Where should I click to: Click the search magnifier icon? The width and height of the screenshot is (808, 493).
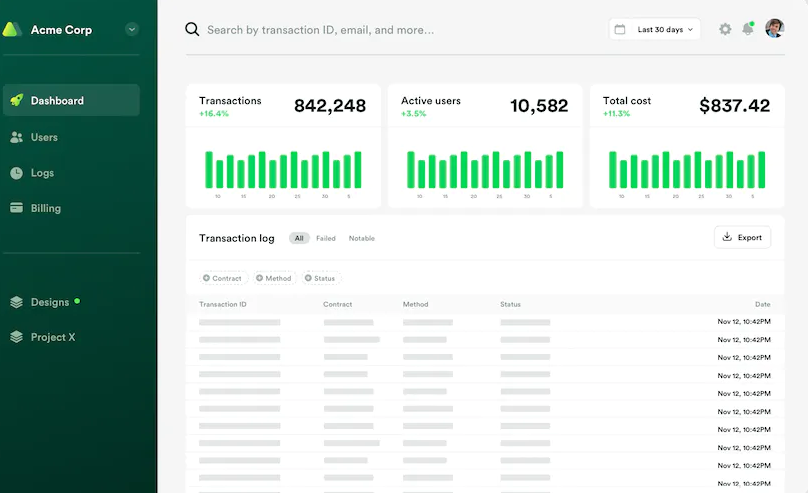(192, 29)
